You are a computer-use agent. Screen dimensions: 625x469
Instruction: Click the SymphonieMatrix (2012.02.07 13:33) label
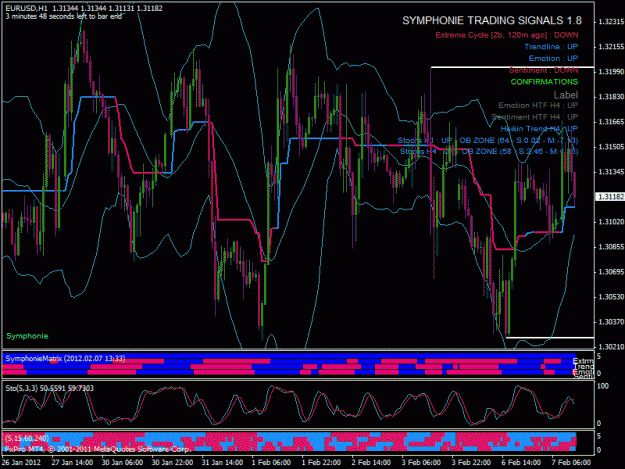pyautogui.click(x=65, y=359)
